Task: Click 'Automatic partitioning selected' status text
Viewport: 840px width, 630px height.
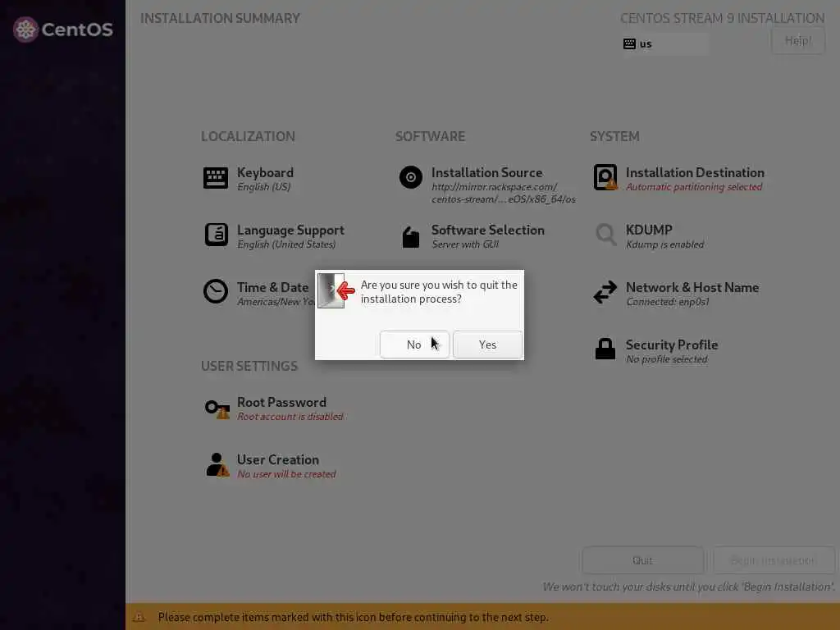Action: pos(694,187)
